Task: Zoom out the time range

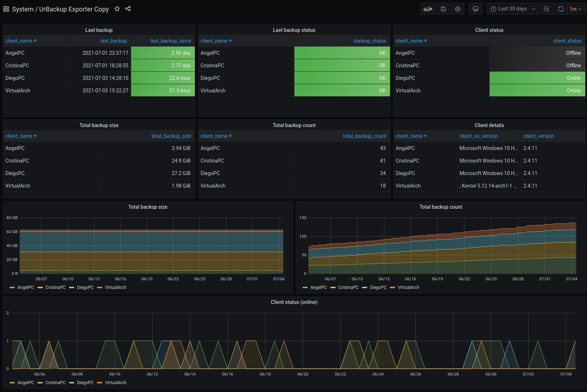Action: point(546,9)
